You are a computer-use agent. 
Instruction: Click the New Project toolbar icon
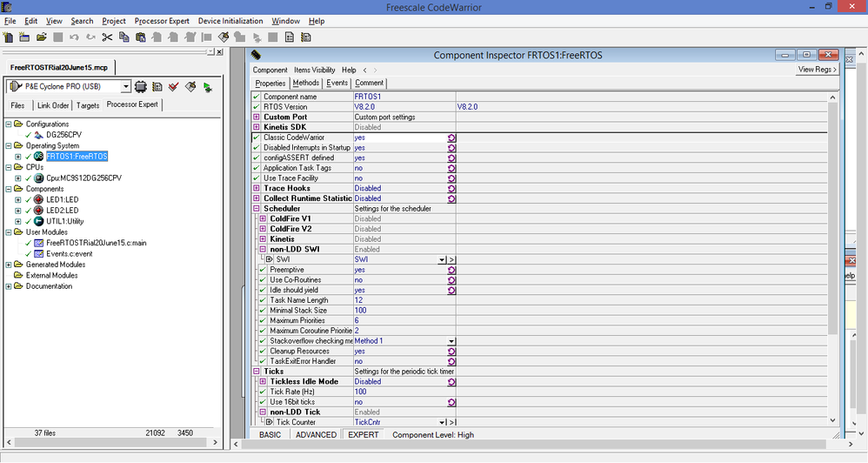click(24, 37)
